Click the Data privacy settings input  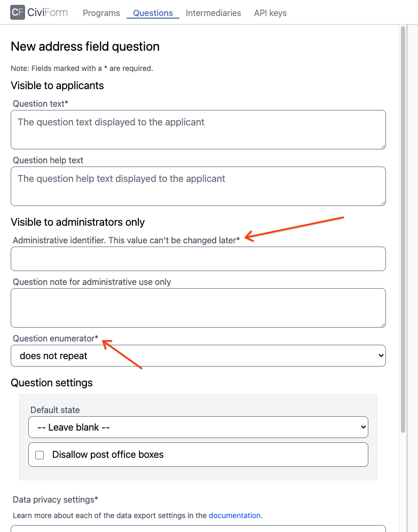click(198, 529)
